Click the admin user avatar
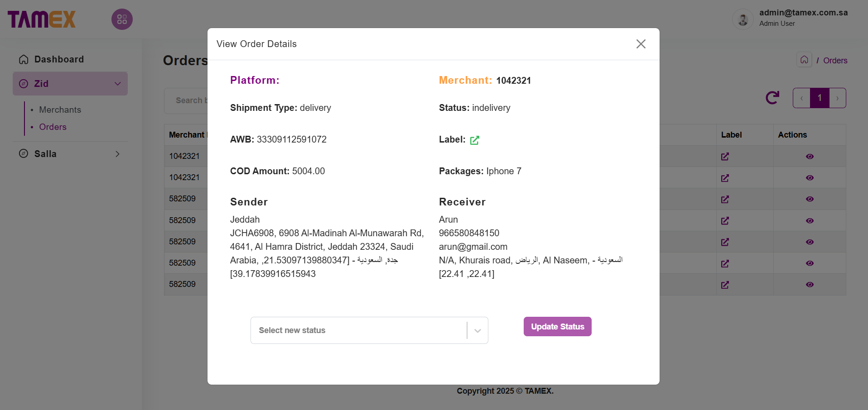 click(x=743, y=19)
